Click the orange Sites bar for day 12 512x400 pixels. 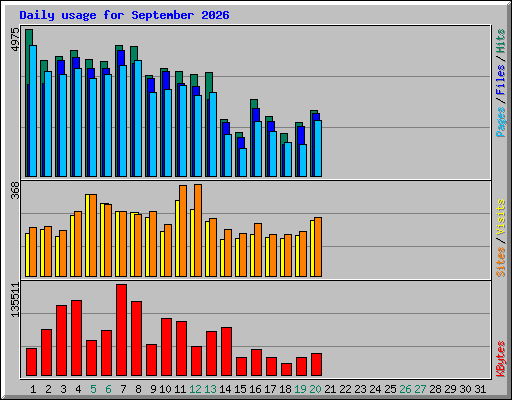(x=198, y=230)
